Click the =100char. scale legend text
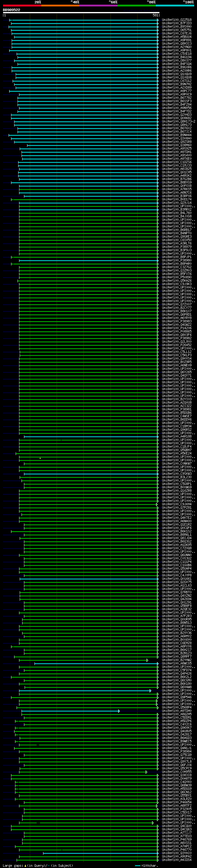 pos(149,865)
